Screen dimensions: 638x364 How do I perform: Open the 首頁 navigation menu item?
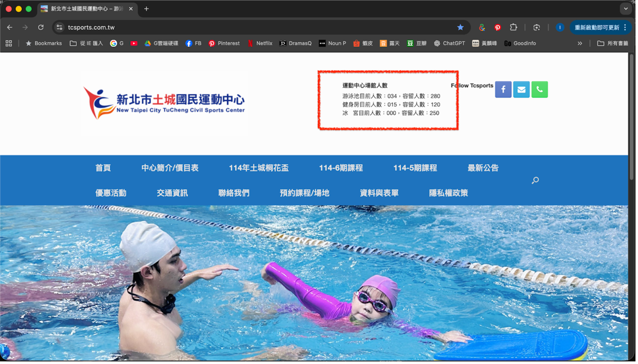coord(103,168)
